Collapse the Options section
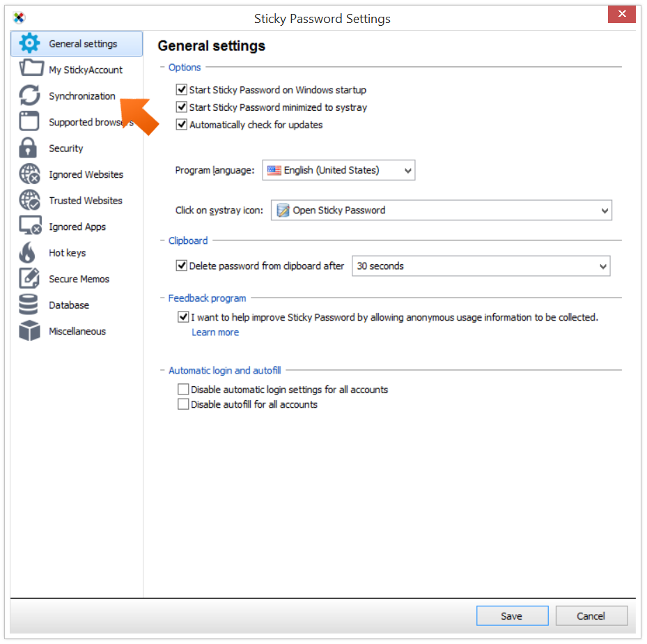This screenshot has height=644, width=647. (162, 67)
